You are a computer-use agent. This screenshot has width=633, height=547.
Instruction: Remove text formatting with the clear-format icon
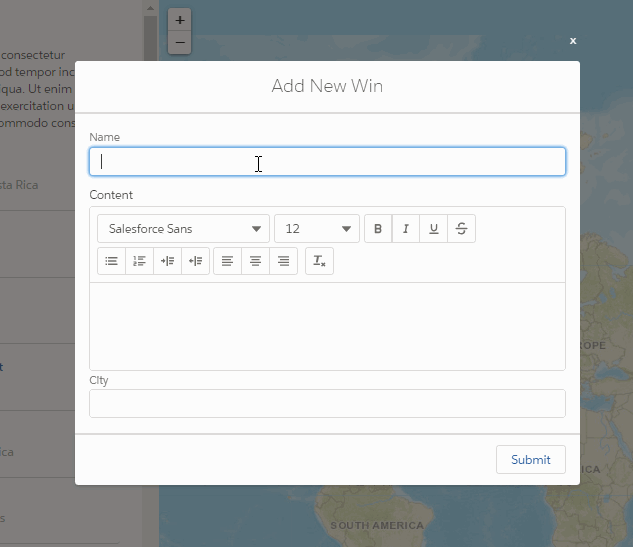pyautogui.click(x=319, y=261)
